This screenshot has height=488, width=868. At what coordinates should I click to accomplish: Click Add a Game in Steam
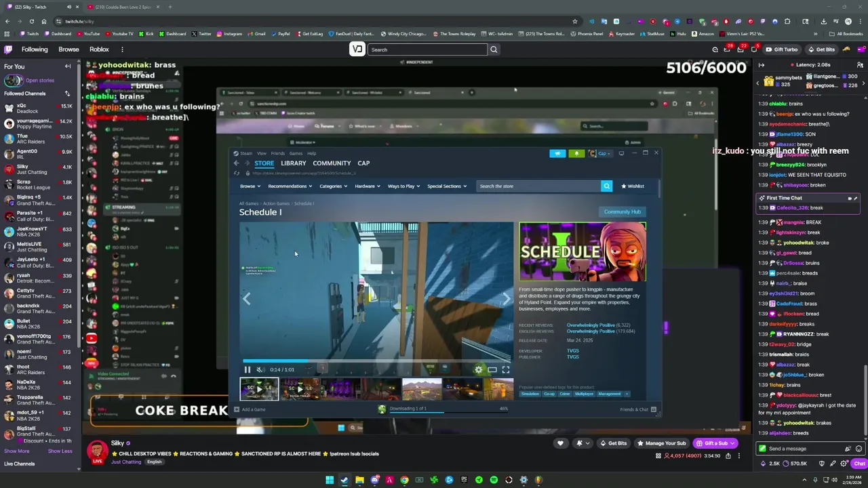point(250,409)
